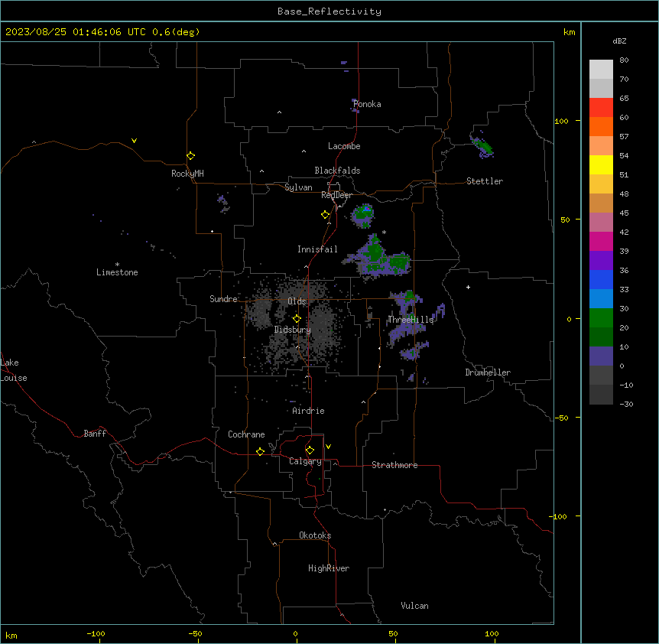
Task: Click the Vulcan label
Action: [x=414, y=606]
